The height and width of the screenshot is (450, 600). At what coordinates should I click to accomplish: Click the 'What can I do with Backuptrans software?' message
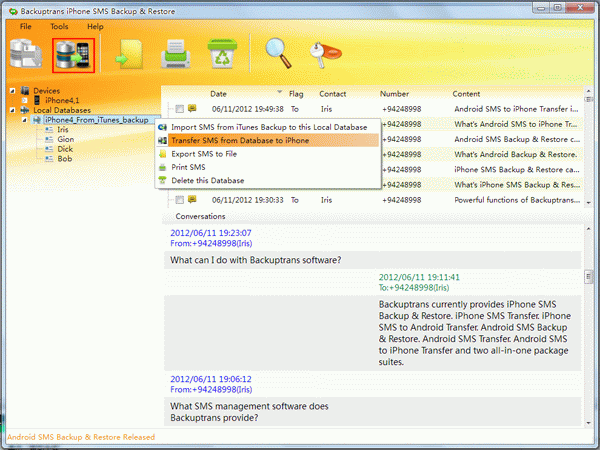coord(256,260)
